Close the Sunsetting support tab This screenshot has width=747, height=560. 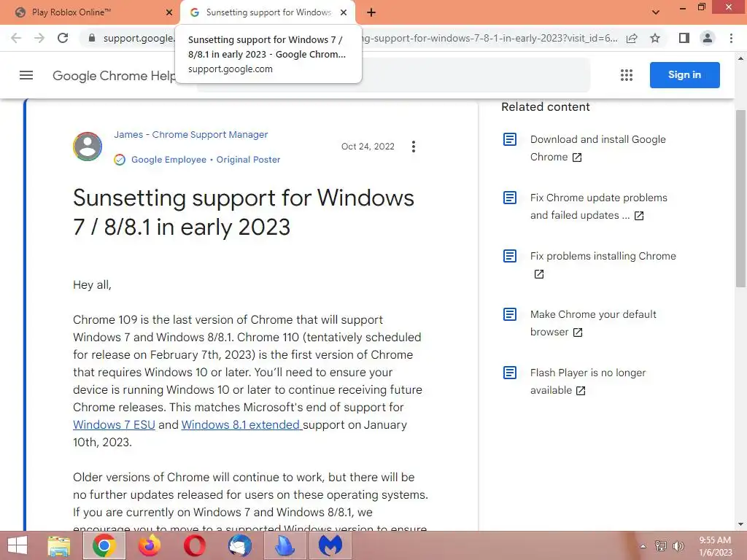[343, 12]
